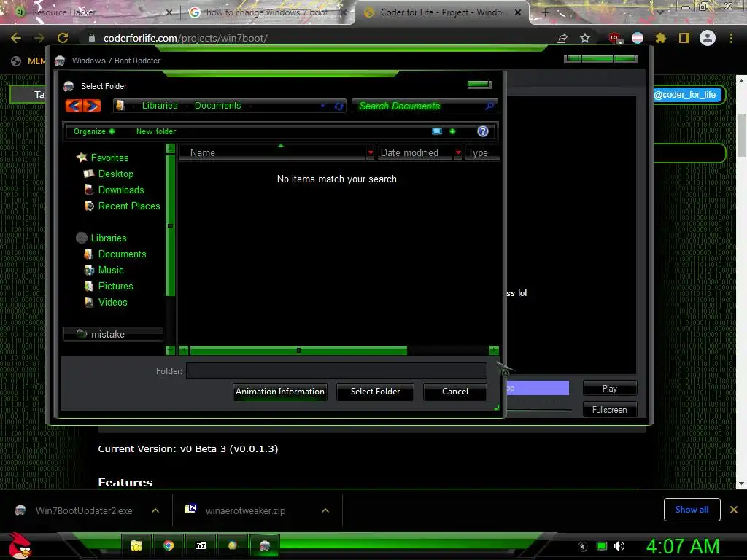Open winaerotweaker.zip download options
The image size is (747, 560).
pos(325,510)
